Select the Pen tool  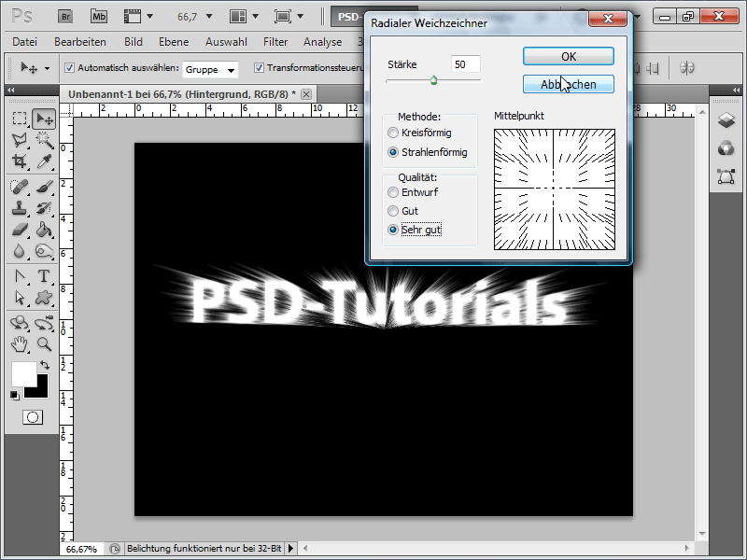[x=20, y=276]
